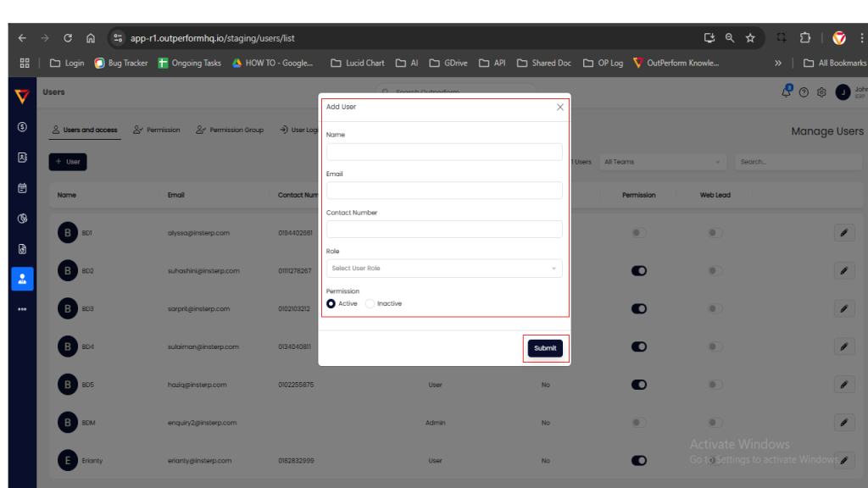Screen dimensions: 868x488
Task: Click the three-dots more icon in sidebar
Action: (22, 309)
